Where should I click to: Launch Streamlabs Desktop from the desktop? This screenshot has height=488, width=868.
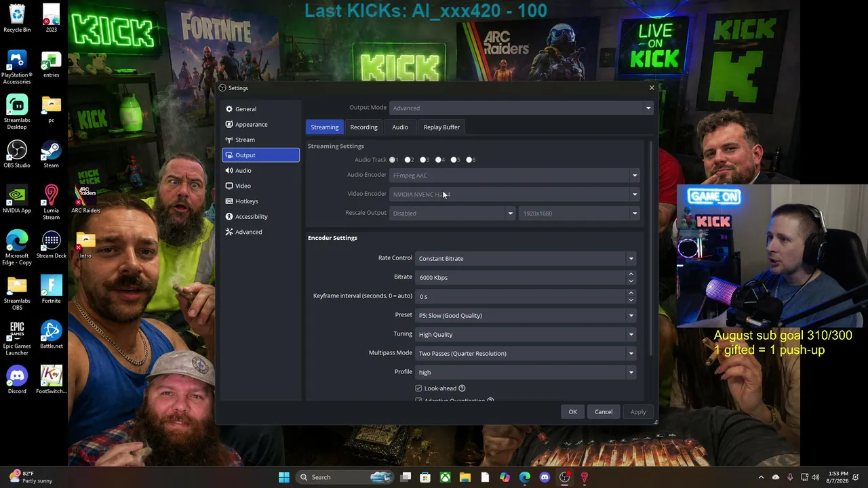click(x=17, y=112)
